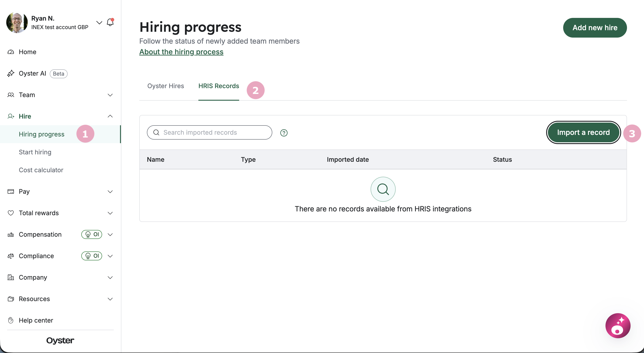Open About the hiring process link
This screenshot has height=353, width=644.
click(181, 52)
